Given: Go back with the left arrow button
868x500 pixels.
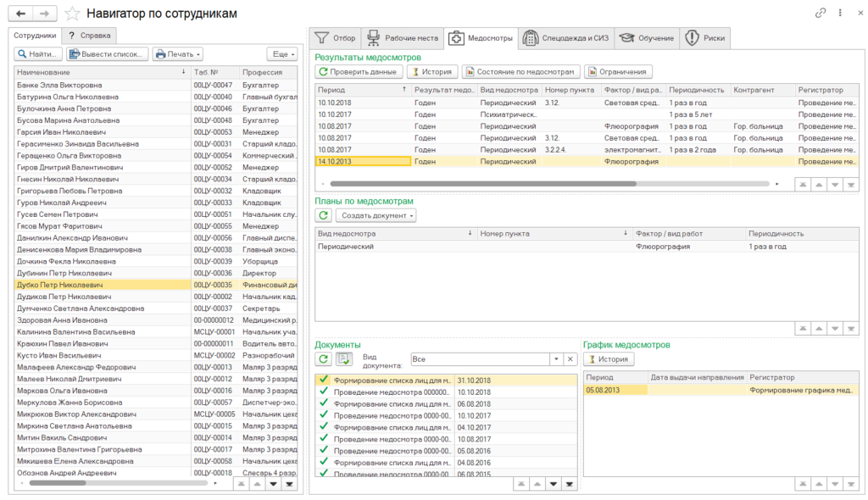Looking at the screenshot, I should (x=20, y=14).
